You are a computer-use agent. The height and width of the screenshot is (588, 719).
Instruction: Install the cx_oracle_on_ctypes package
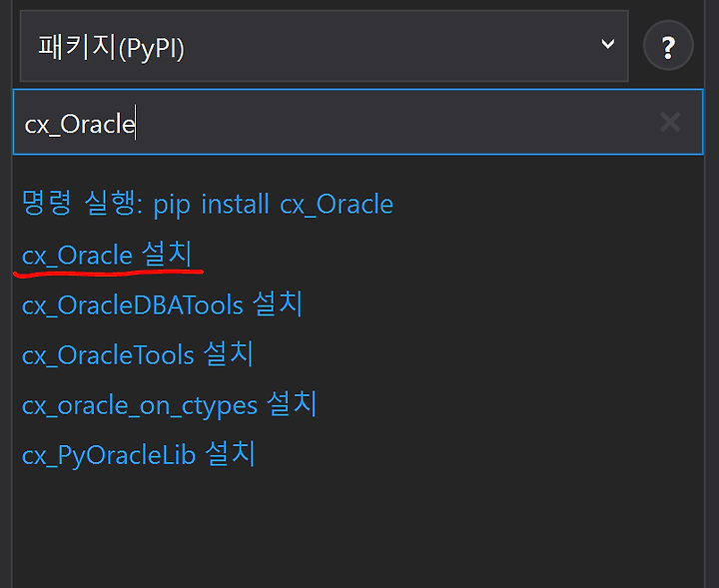169,404
